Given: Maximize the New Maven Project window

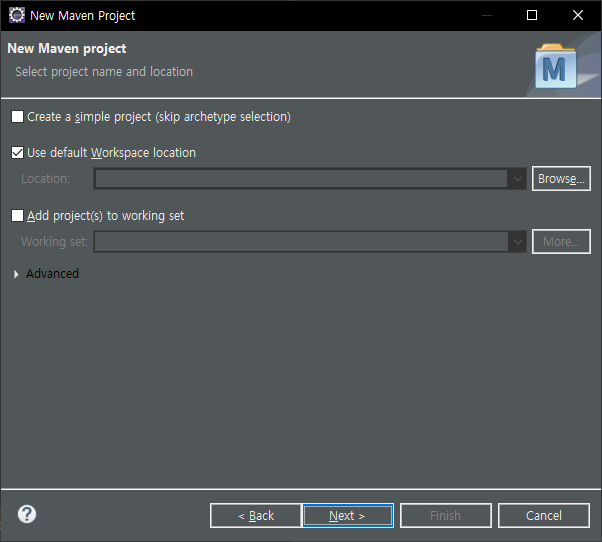Looking at the screenshot, I should [x=532, y=15].
